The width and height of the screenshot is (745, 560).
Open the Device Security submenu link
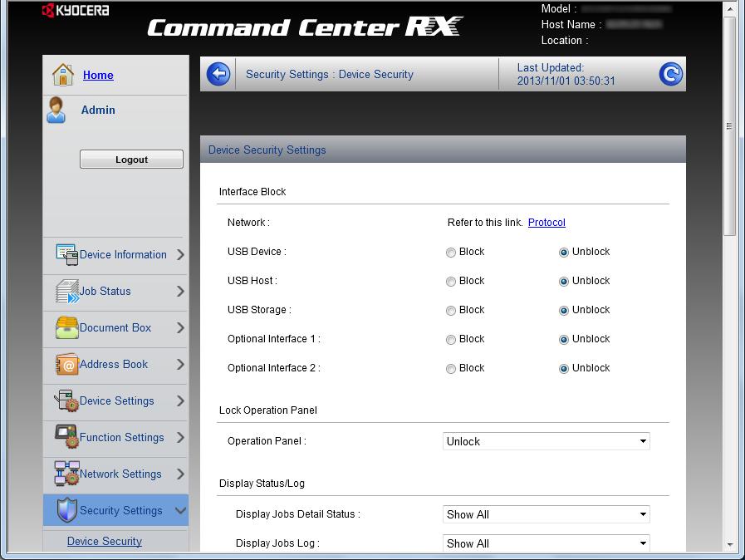coord(105,541)
